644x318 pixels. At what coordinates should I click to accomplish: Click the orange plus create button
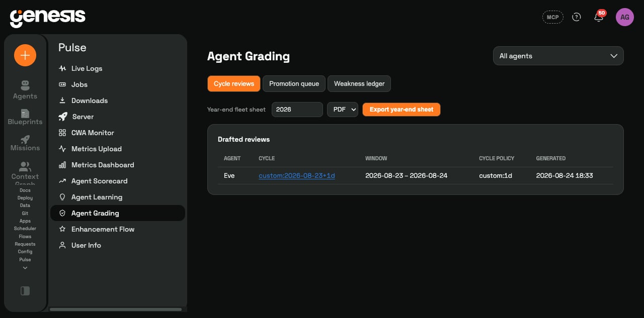pyautogui.click(x=25, y=55)
